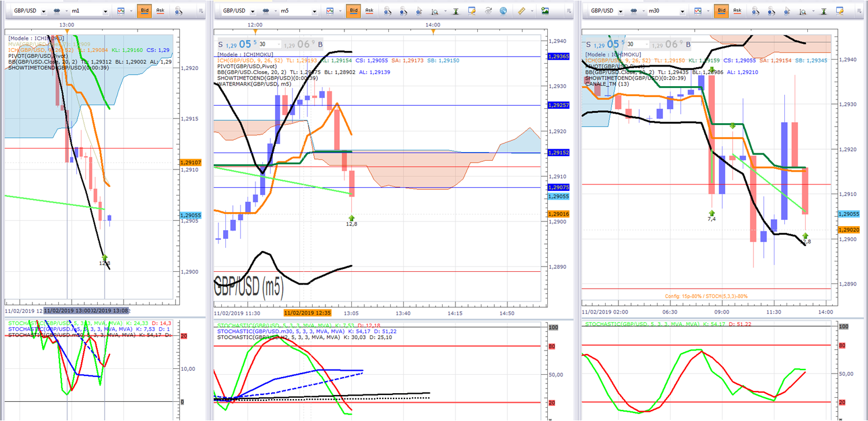Click the trade amount field on the m30 chart

point(637,44)
